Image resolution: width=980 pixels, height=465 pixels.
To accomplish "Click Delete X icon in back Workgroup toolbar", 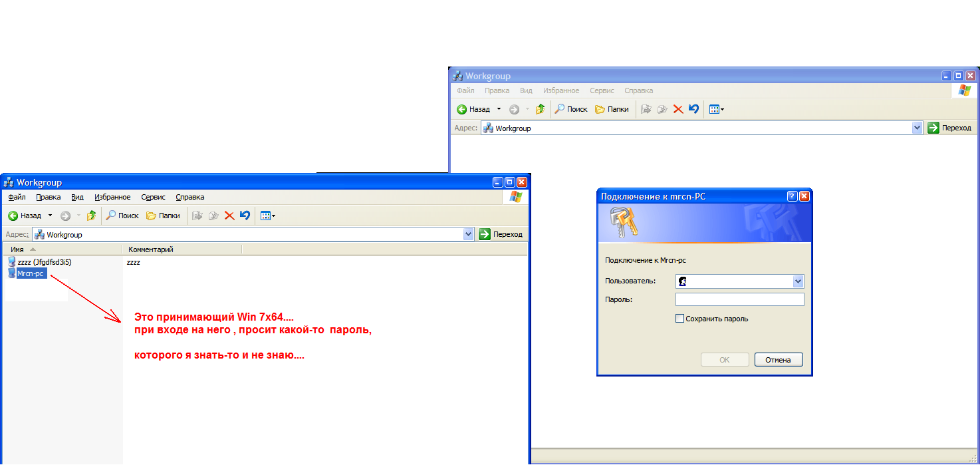I will click(x=678, y=109).
